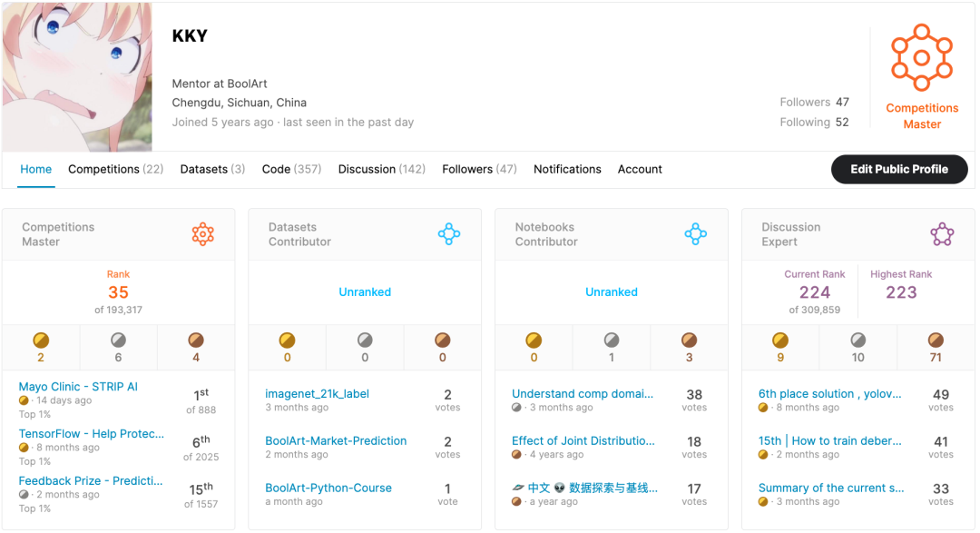Open the Mayo Clinic - STRIP AI competition

(x=78, y=387)
